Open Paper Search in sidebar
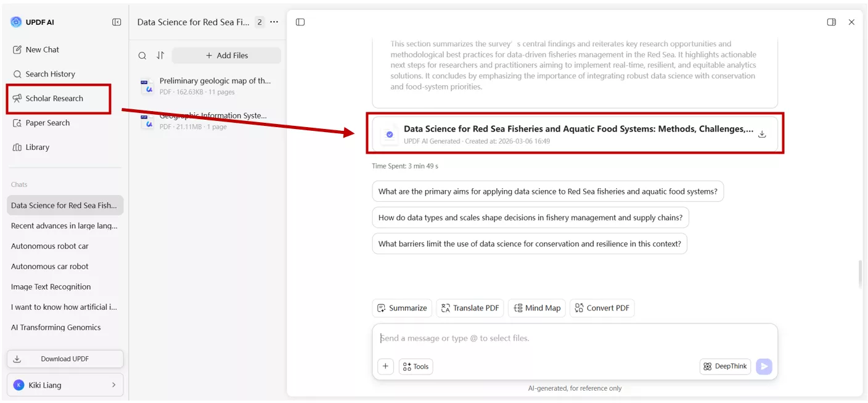Image resolution: width=868 pixels, height=403 pixels. coord(47,123)
